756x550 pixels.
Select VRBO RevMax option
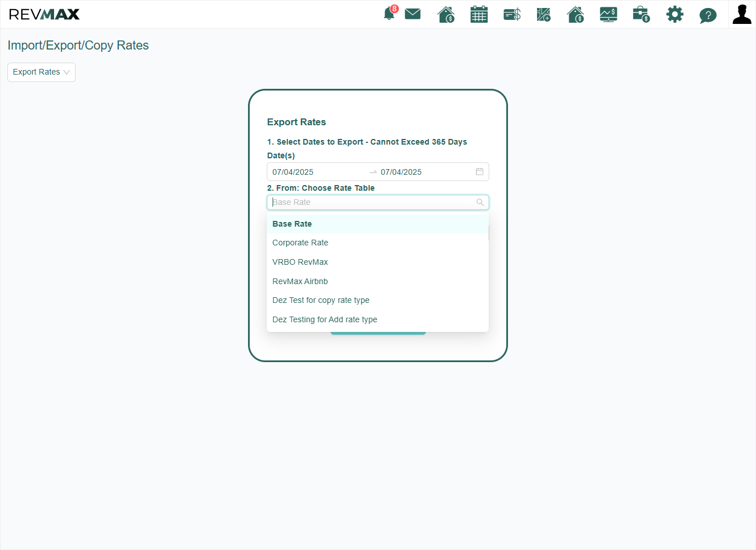coord(378,262)
